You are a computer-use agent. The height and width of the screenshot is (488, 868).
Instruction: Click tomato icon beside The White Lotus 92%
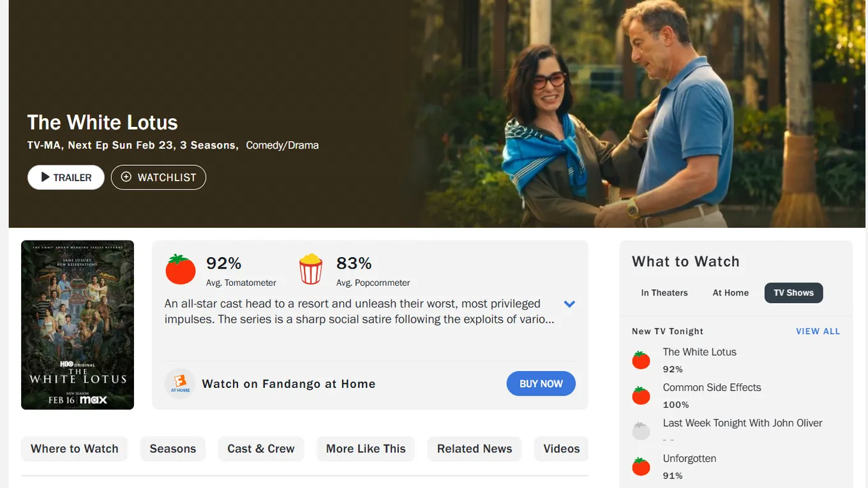(x=641, y=360)
